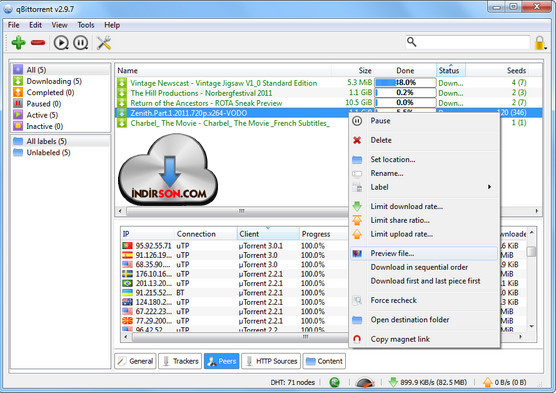
Task: Click the green download speed arrow icon
Action: pos(393,382)
